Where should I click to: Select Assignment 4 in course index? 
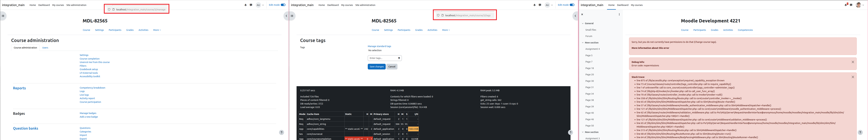[x=592, y=49]
